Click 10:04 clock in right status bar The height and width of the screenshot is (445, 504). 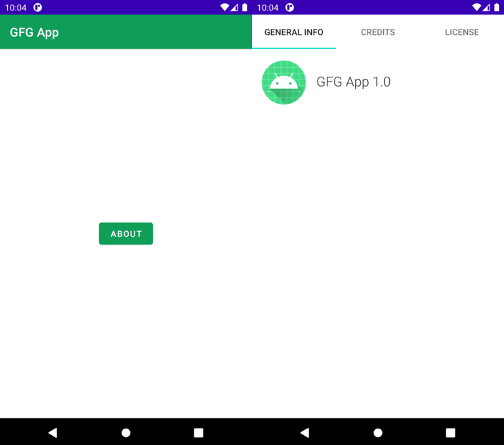(x=268, y=8)
